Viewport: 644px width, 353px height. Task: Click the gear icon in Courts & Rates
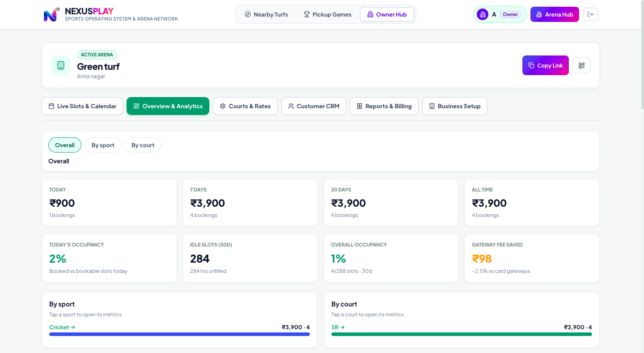point(223,106)
